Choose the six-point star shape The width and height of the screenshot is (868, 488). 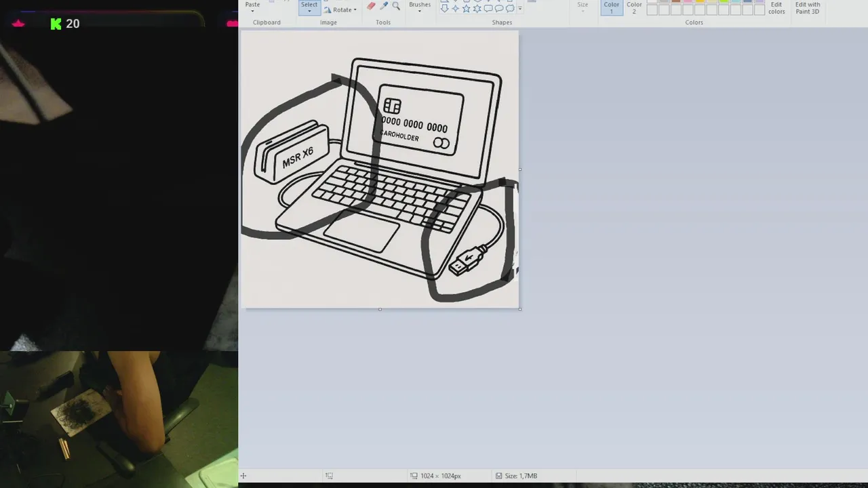point(477,9)
